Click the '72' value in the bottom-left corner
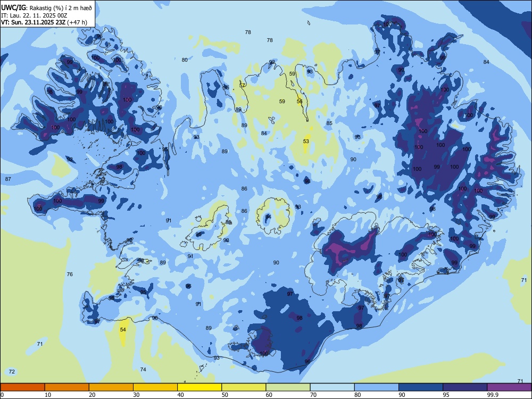The image size is (532, 399). [12, 371]
